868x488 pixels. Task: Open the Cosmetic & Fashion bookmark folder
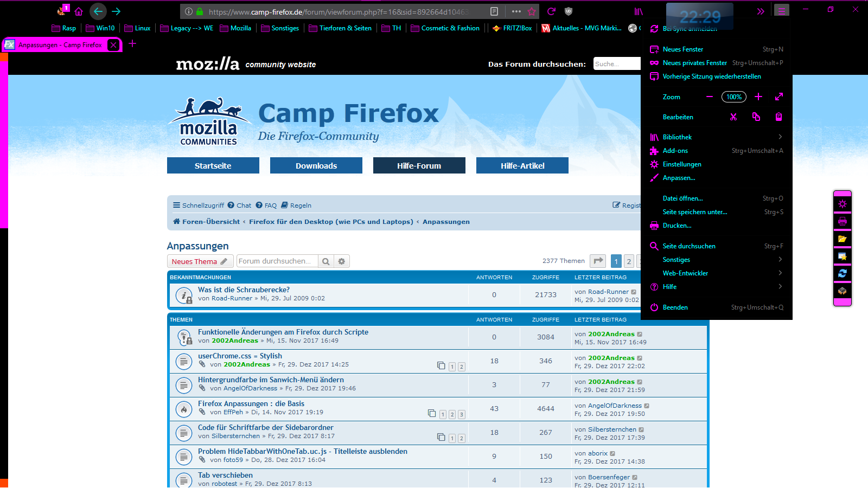pos(445,28)
